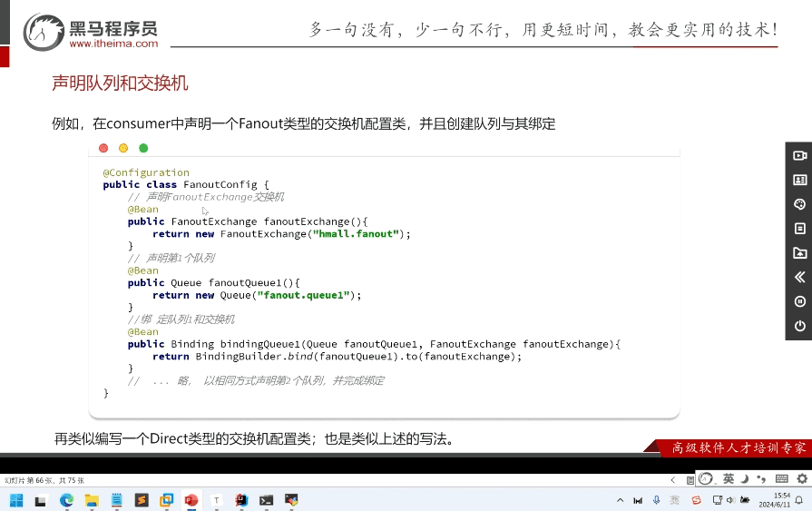
Task: Click the notes page icon in sidebar
Action: click(x=799, y=229)
